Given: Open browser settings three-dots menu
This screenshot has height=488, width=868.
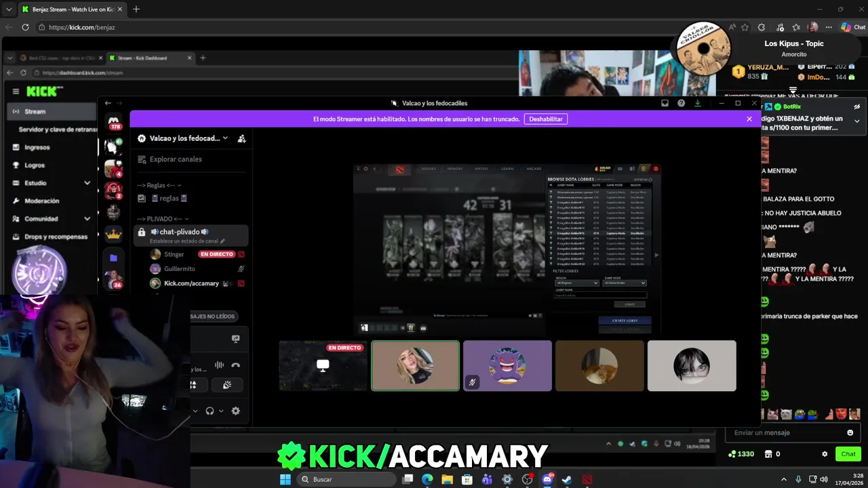Looking at the screenshot, I should 829,27.
